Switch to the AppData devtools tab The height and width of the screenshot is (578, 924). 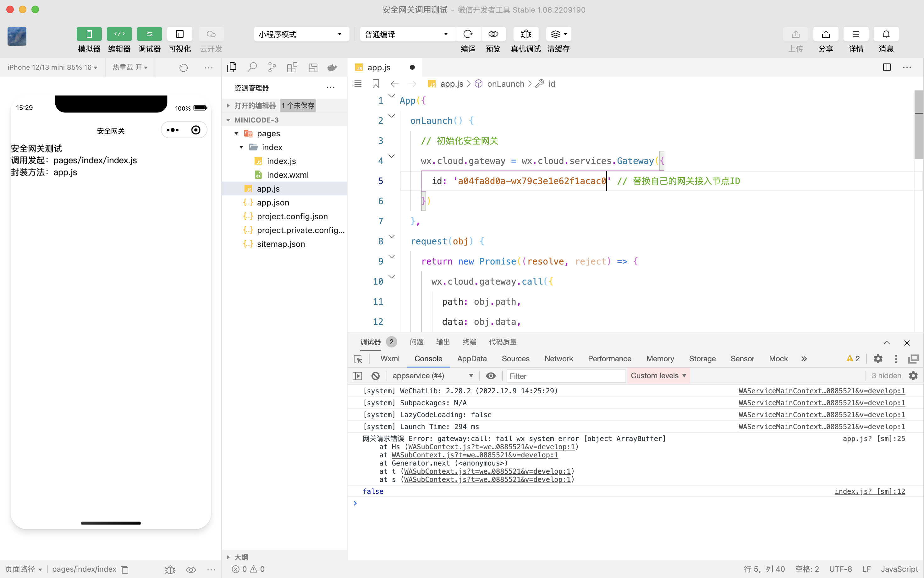[471, 358]
